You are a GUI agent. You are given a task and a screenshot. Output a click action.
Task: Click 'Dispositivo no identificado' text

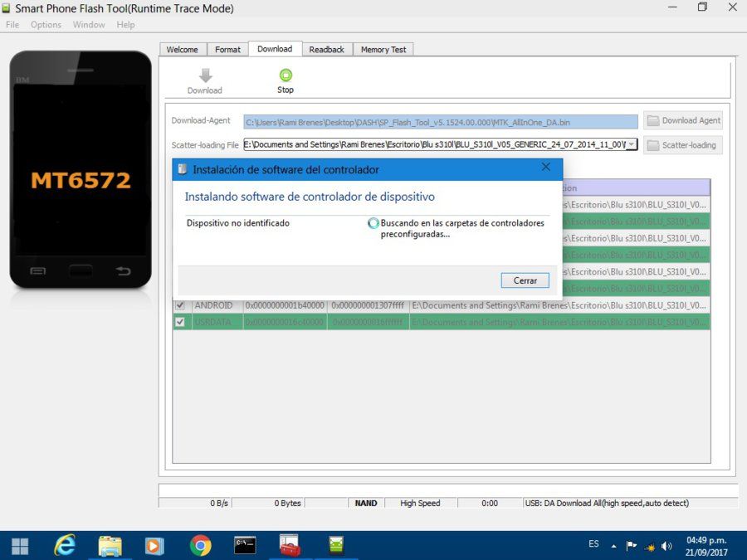pos(237,223)
